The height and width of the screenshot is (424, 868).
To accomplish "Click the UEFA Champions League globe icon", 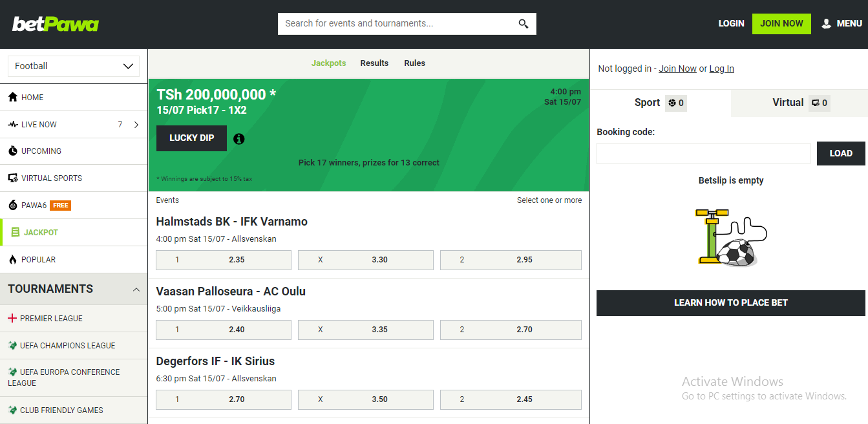I will pos(12,345).
